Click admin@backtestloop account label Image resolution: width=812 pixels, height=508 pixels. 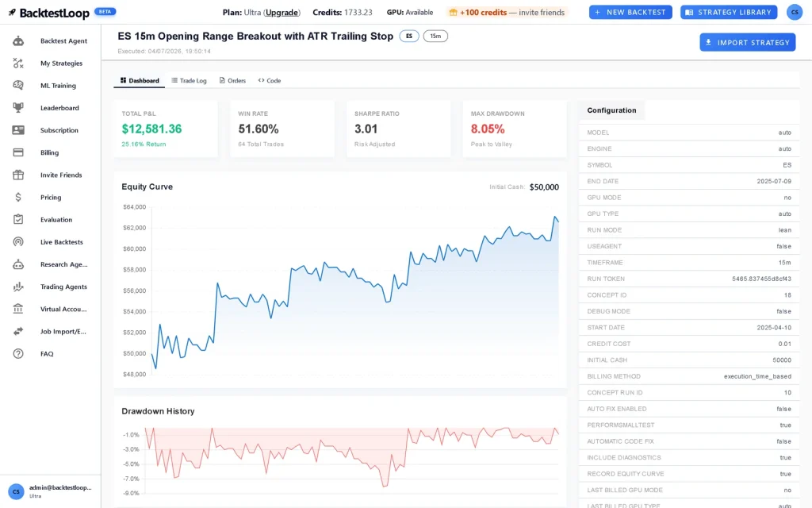tap(60, 488)
